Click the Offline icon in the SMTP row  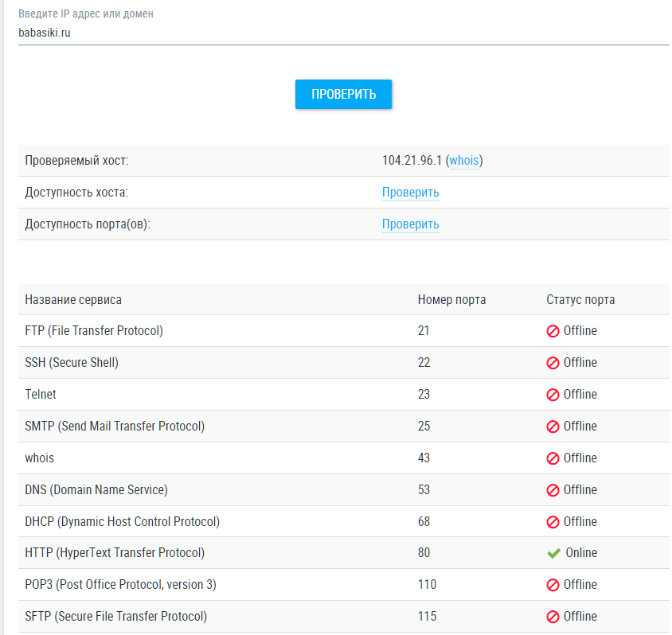553,427
